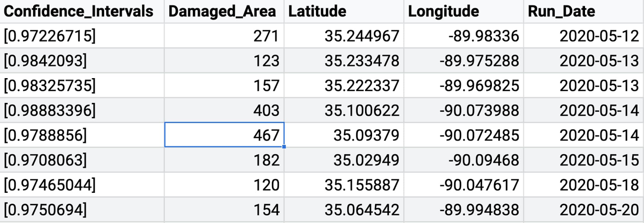Select Damaged_Area cell with value 271
Viewport: 644px width, 223px height.
[x=224, y=36]
